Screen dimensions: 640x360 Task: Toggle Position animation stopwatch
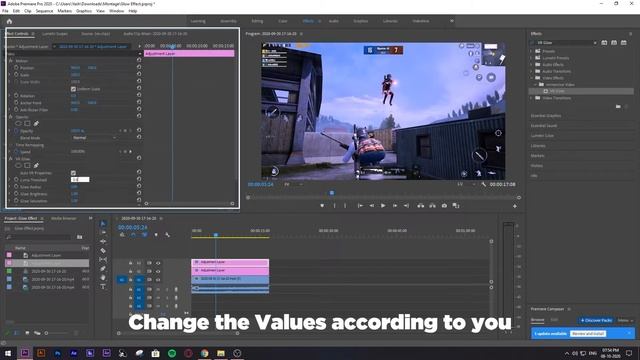tap(16, 68)
